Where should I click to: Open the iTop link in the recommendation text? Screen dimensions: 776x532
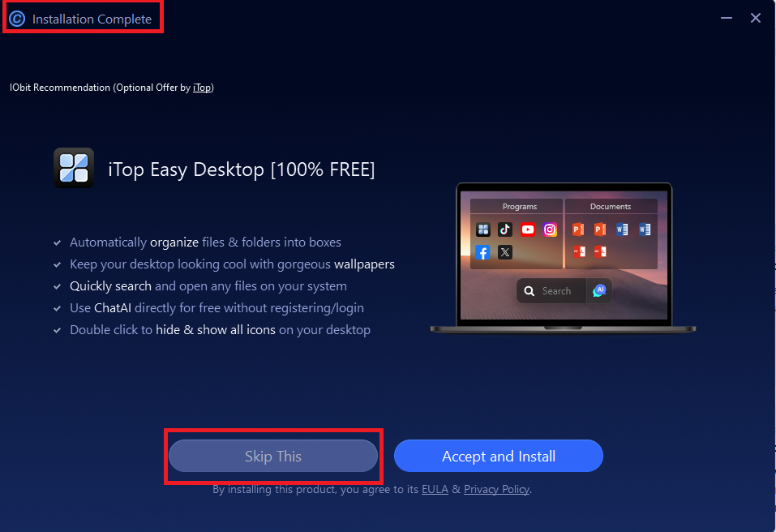201,88
